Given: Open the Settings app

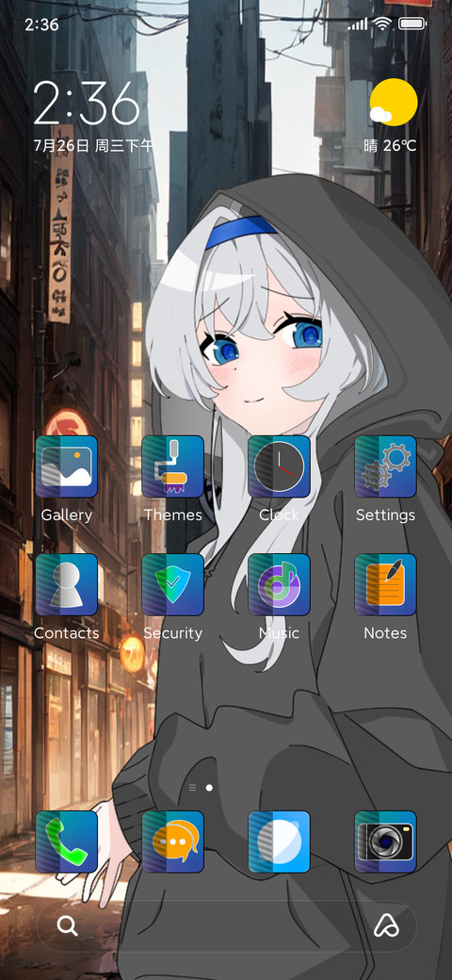Looking at the screenshot, I should [385, 466].
